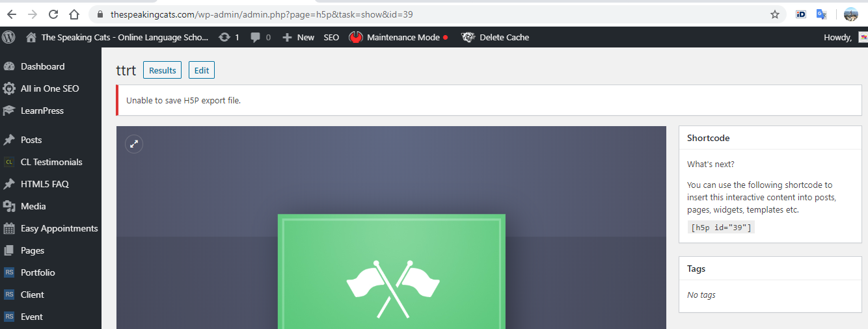Viewport: 868px width, 329px height.
Task: Bookmark this page with the star icon
Action: click(775, 14)
